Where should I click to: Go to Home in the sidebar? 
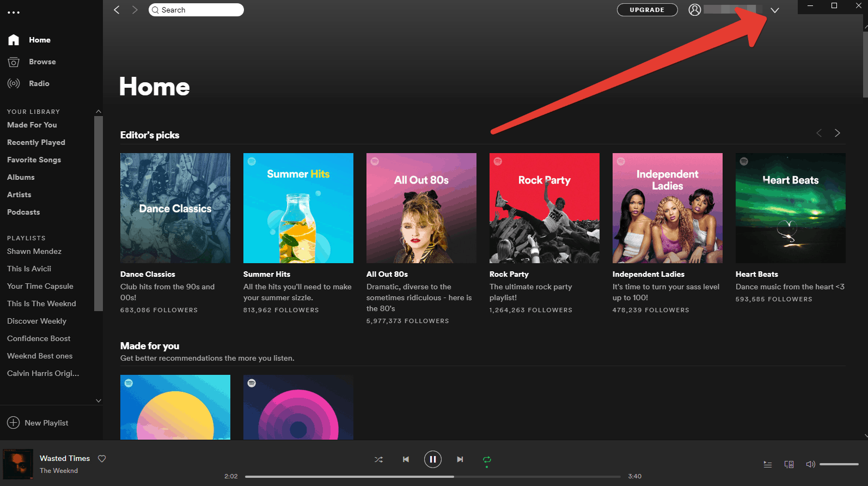[x=40, y=40]
